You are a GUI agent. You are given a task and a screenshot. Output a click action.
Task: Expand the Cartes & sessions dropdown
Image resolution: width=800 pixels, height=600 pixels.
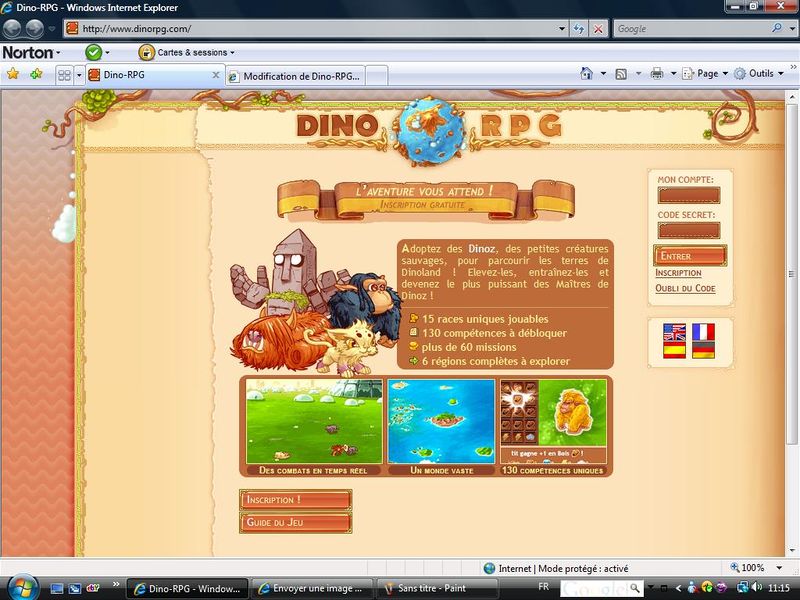click(x=232, y=53)
